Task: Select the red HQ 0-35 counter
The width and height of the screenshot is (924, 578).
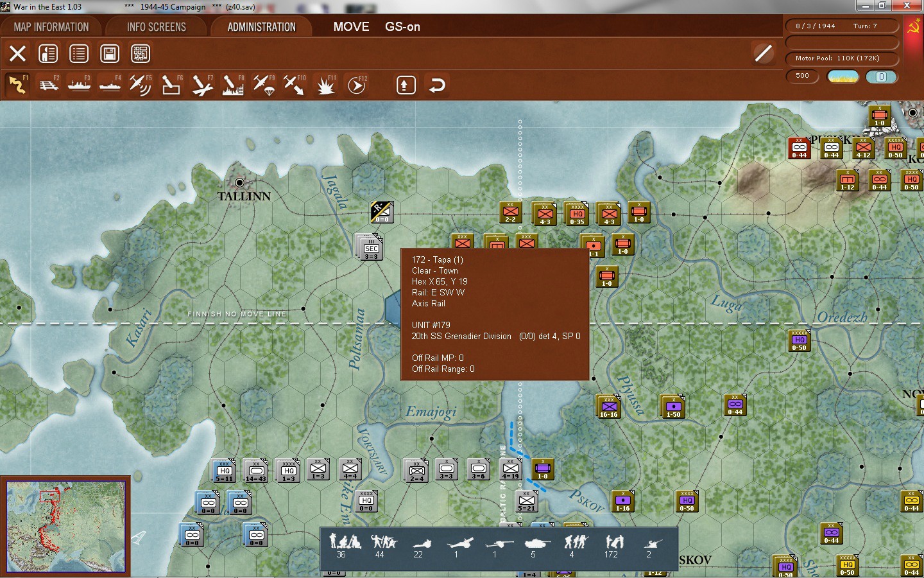Action: [x=577, y=215]
